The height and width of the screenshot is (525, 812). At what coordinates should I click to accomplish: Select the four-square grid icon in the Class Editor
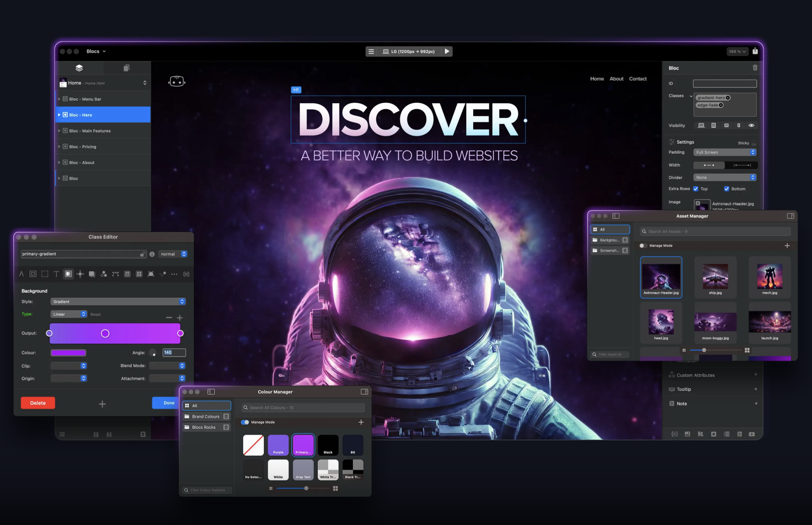[139, 274]
